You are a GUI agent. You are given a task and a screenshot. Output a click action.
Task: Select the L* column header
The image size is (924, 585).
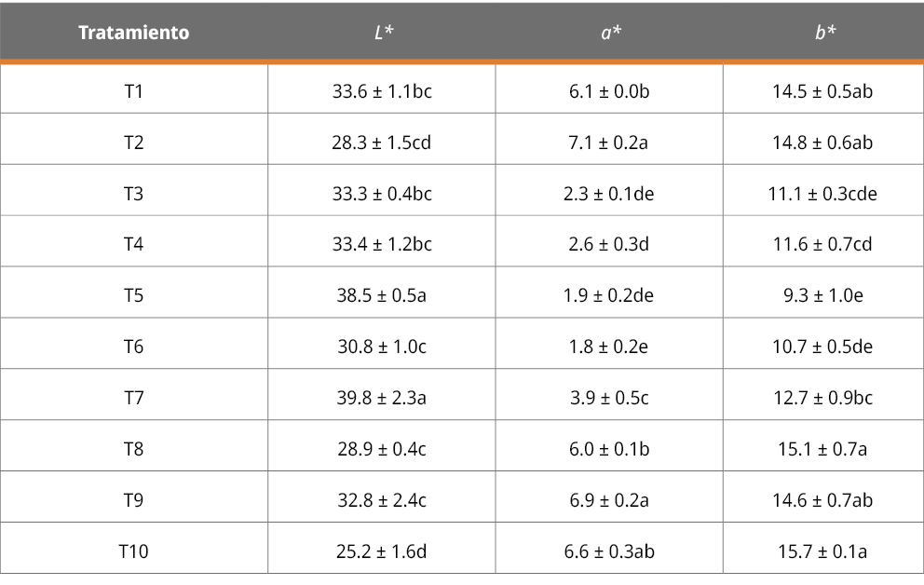pos(381,33)
